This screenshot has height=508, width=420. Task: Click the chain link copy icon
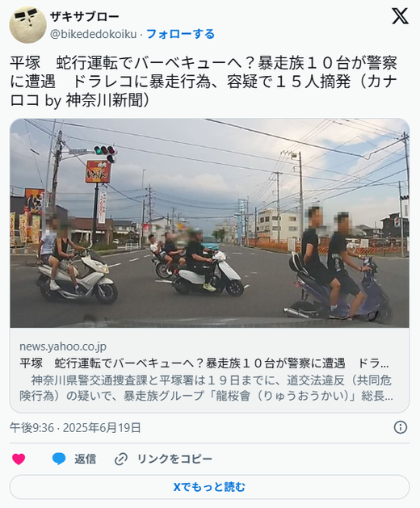coord(121,459)
